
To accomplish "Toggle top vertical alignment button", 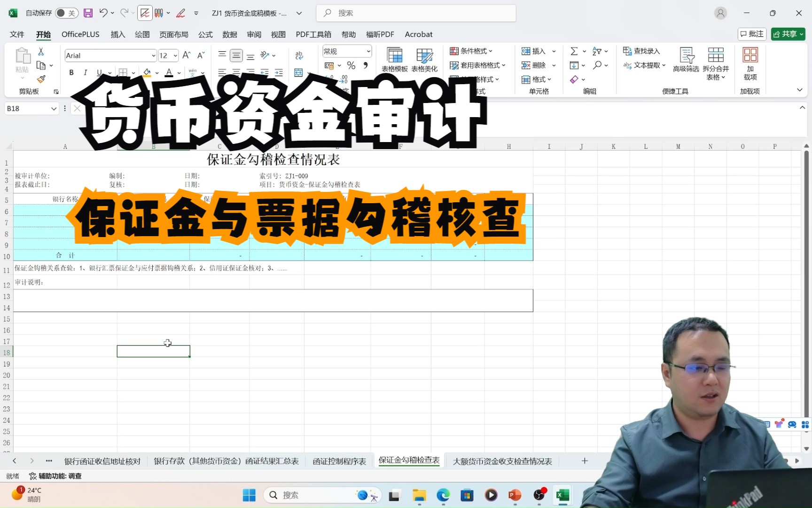I will (222, 56).
